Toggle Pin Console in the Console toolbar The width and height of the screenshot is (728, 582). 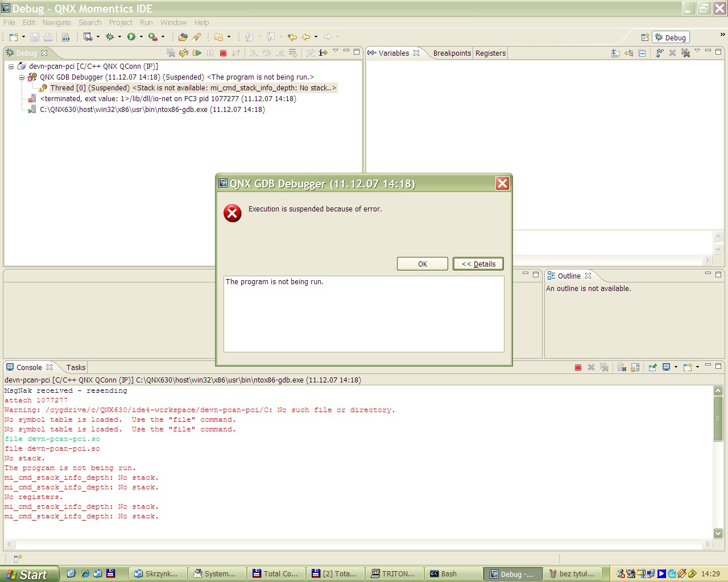coord(652,367)
